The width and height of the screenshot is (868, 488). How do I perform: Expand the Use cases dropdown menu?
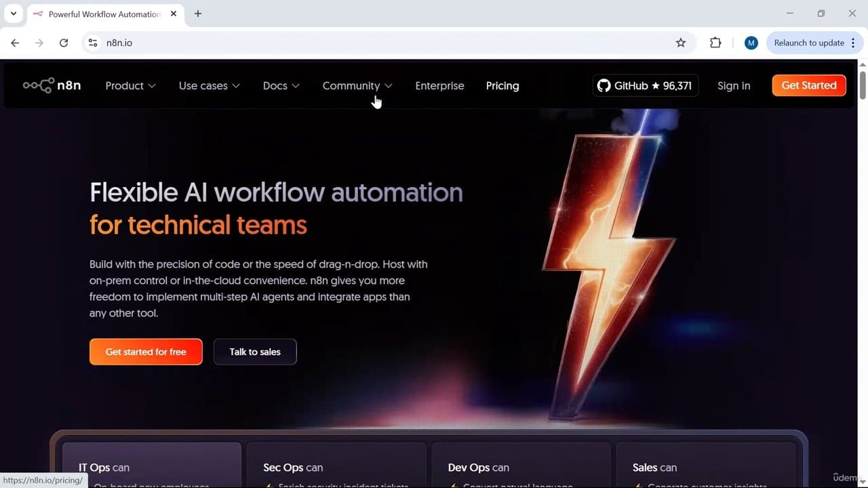click(x=209, y=85)
